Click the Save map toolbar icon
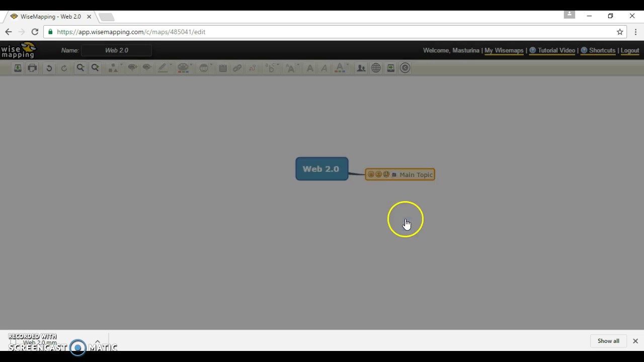This screenshot has width=644, height=362. tap(18, 68)
